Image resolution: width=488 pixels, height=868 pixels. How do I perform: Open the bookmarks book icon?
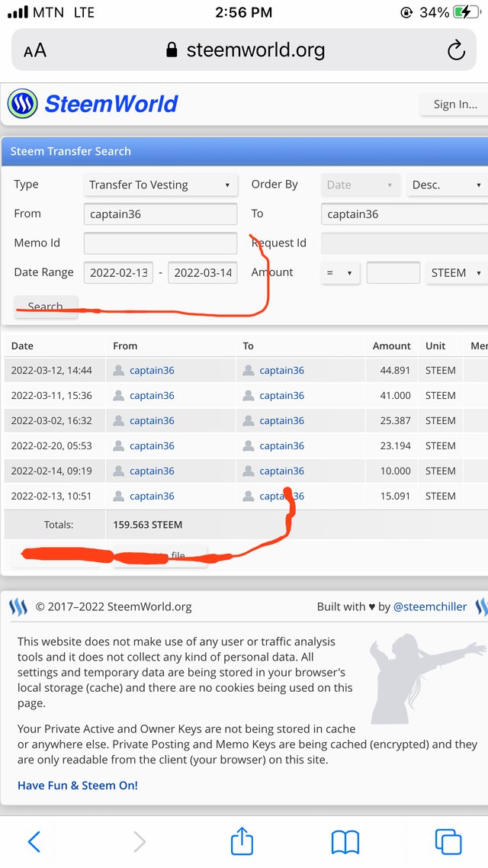345,842
